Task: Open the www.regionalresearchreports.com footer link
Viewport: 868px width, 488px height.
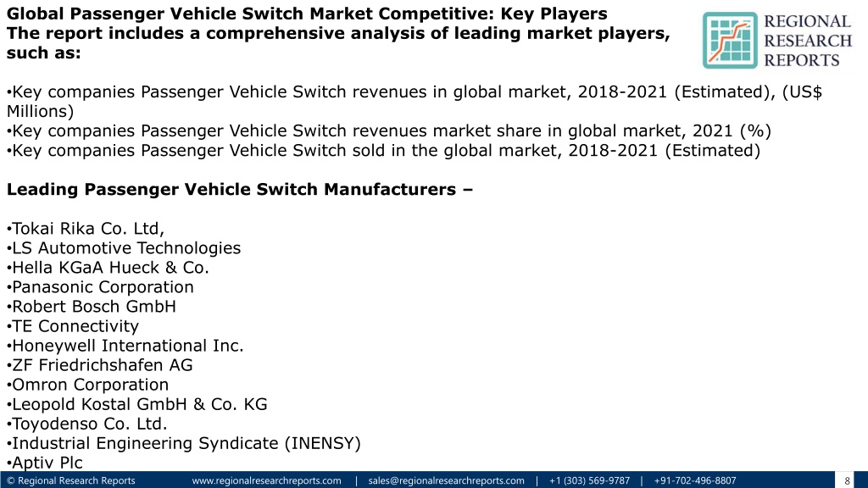Action: click(x=266, y=480)
